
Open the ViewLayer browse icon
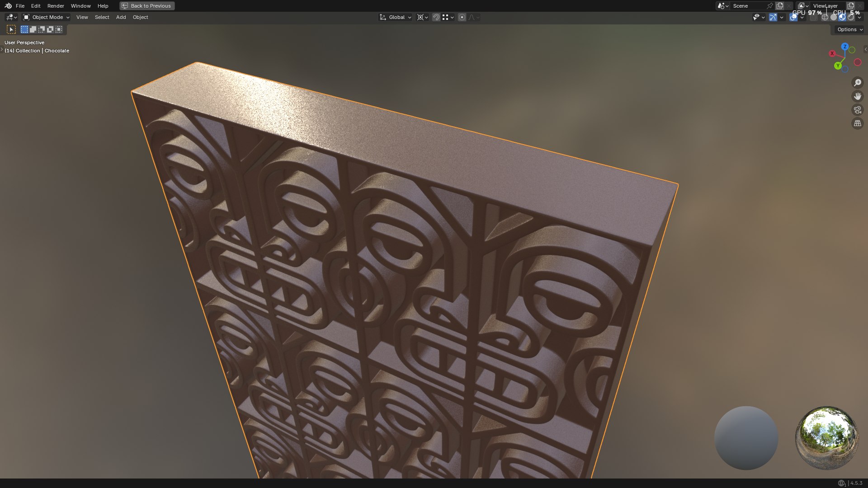click(803, 6)
